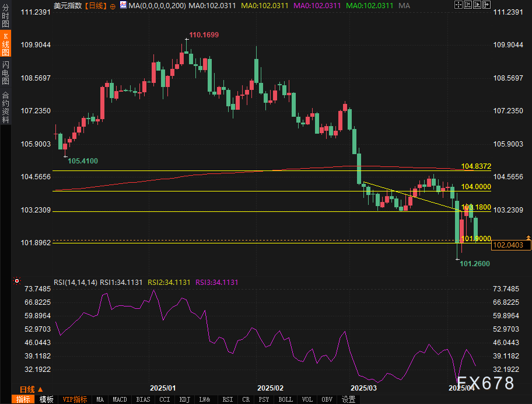Screen dimensions: 532x404
Task: Choose the CCI indicator
Action: (x=164, y=399)
